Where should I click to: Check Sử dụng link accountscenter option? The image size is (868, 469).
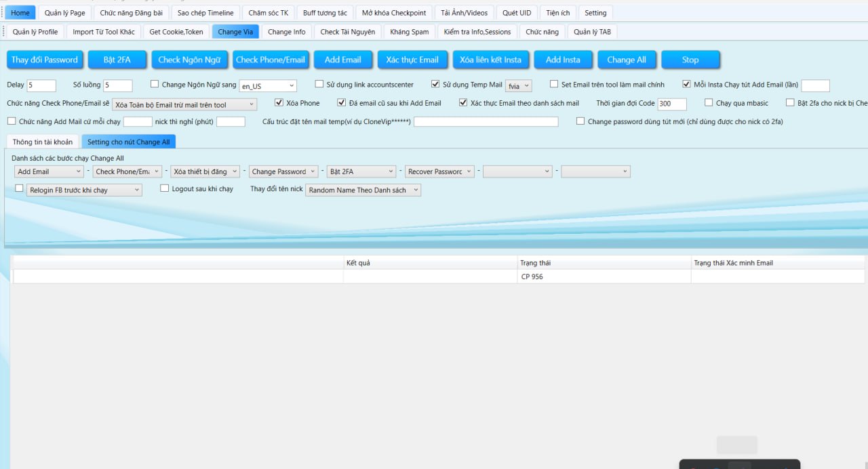click(x=319, y=85)
